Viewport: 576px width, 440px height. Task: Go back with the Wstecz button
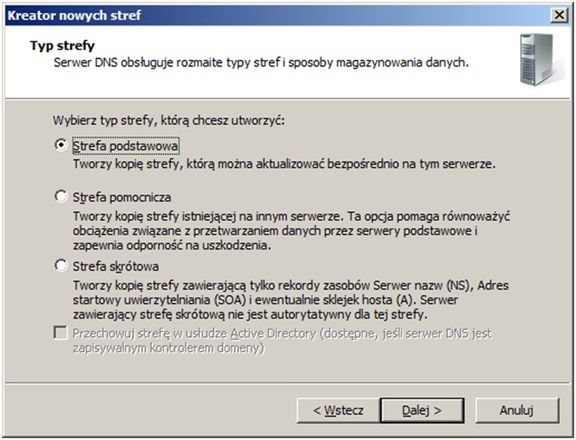point(338,410)
